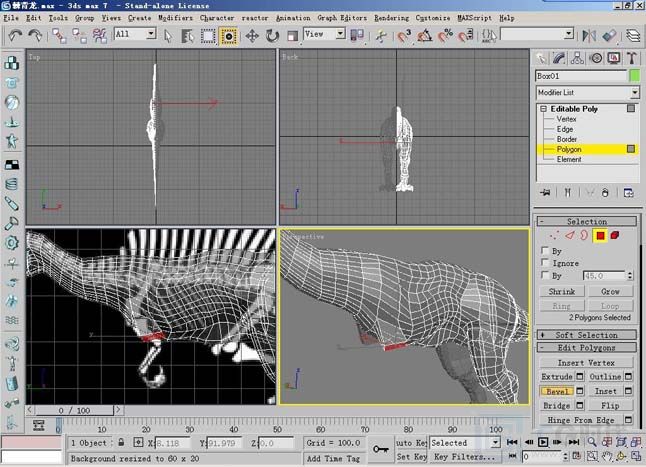
Task: Activate the Select and Rotate tool
Action: pos(272,36)
